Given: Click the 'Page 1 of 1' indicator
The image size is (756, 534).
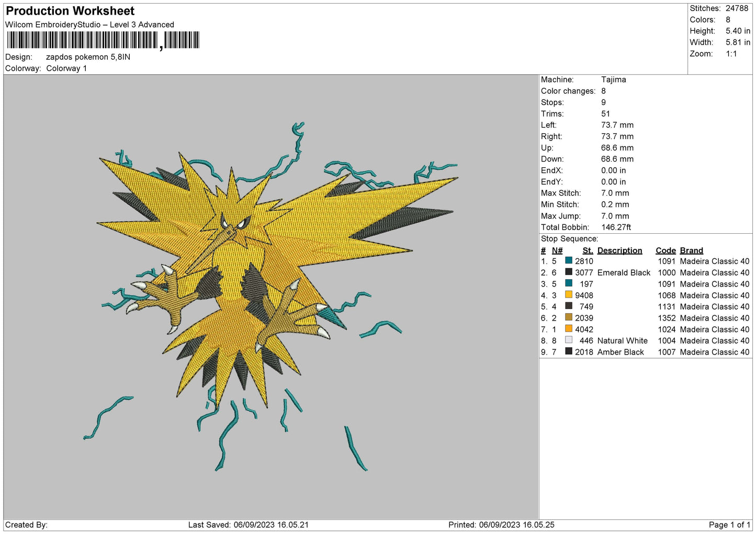Looking at the screenshot, I should click(x=729, y=525).
